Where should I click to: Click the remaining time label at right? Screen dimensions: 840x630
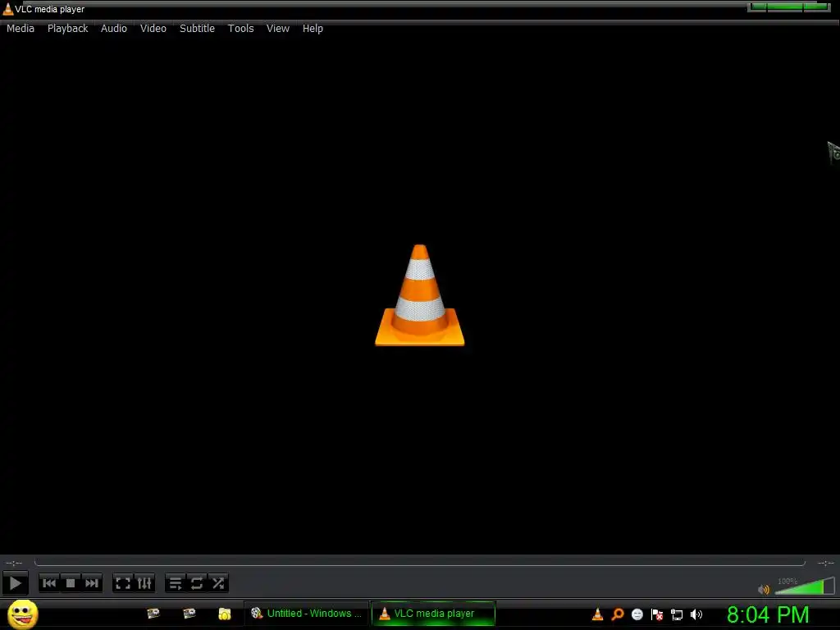point(825,563)
